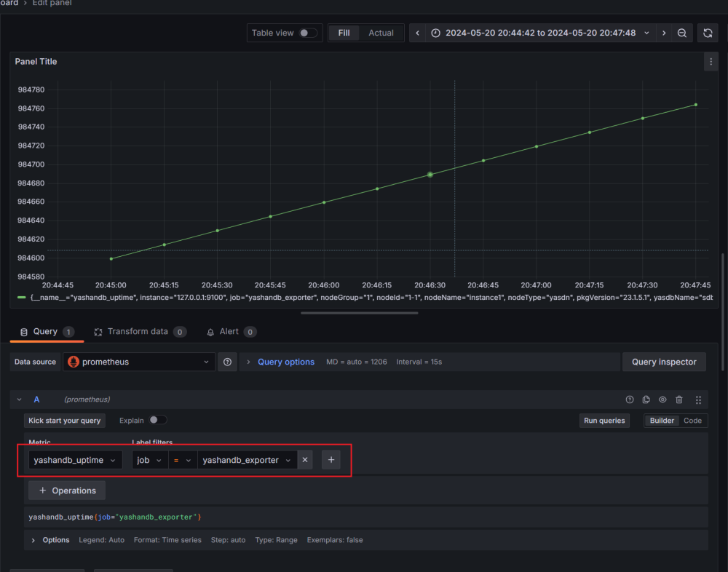Open the yashandb_uptime metric dropdown
Image resolution: width=728 pixels, height=572 pixels.
point(75,460)
